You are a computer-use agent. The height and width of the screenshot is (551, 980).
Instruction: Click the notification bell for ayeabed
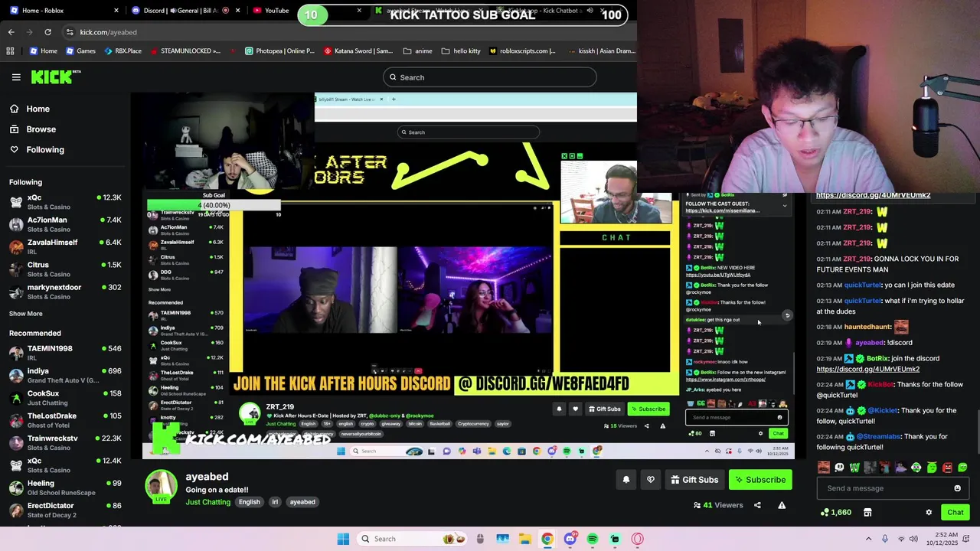tap(626, 480)
